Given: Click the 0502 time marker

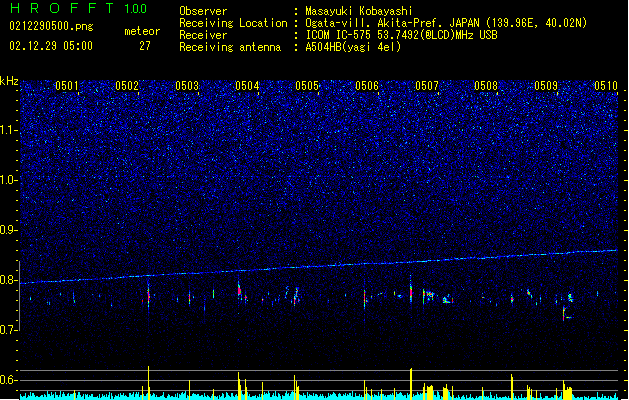Looking at the screenshot, I should [x=127, y=86].
